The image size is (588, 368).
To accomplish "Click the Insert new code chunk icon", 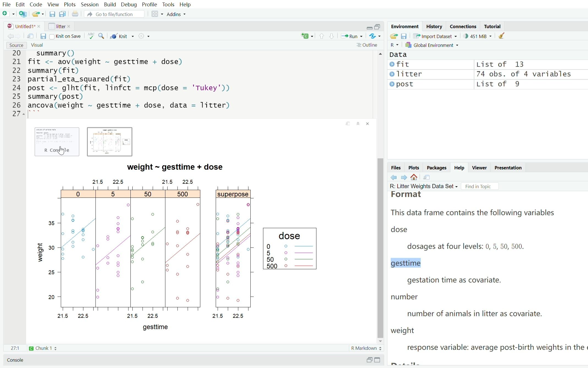I will [305, 36].
